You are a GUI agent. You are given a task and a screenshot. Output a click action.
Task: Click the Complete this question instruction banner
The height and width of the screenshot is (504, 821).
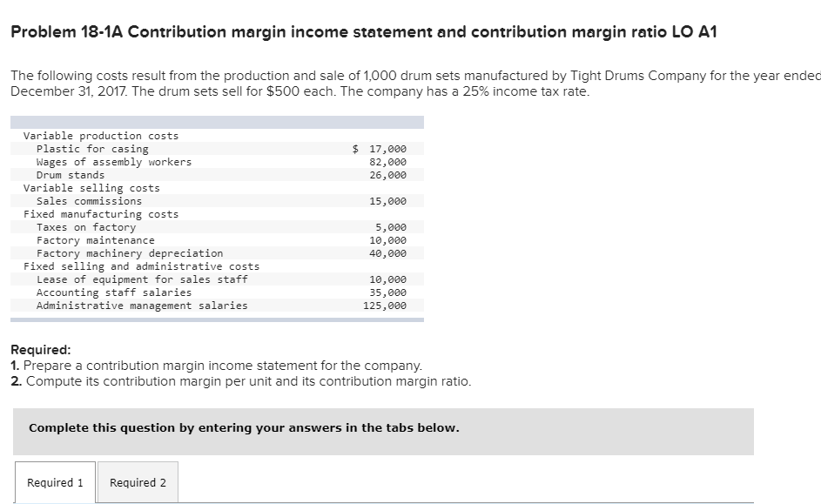pos(244,427)
